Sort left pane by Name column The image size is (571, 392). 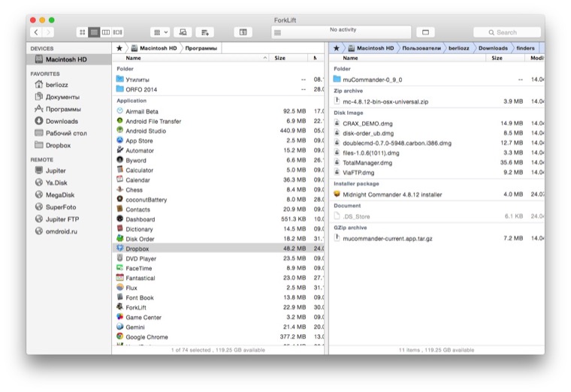tap(191, 58)
